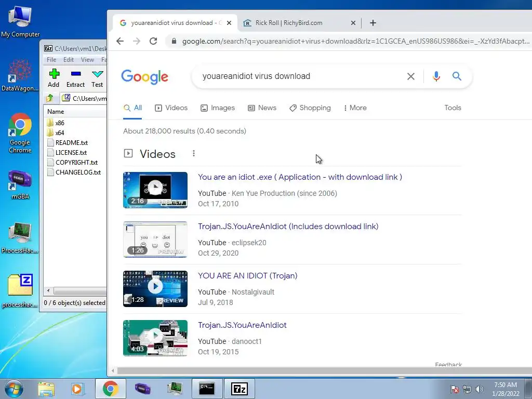The image size is (532, 399).
Task: Open My Computer desktop icon
Action: (x=20, y=22)
